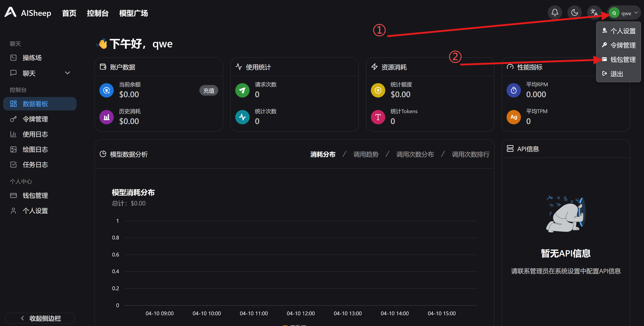Click the 充值 recharge button

(208, 90)
